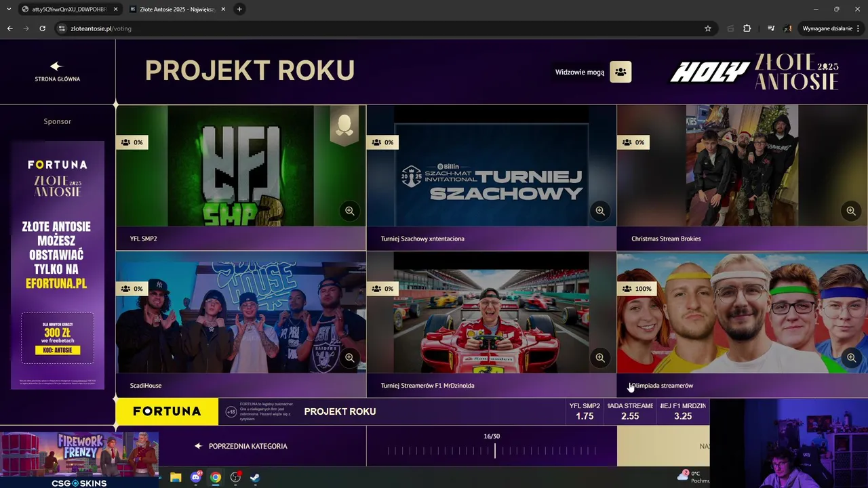Zoom the Turniej Szachowy image

pyautogui.click(x=599, y=211)
